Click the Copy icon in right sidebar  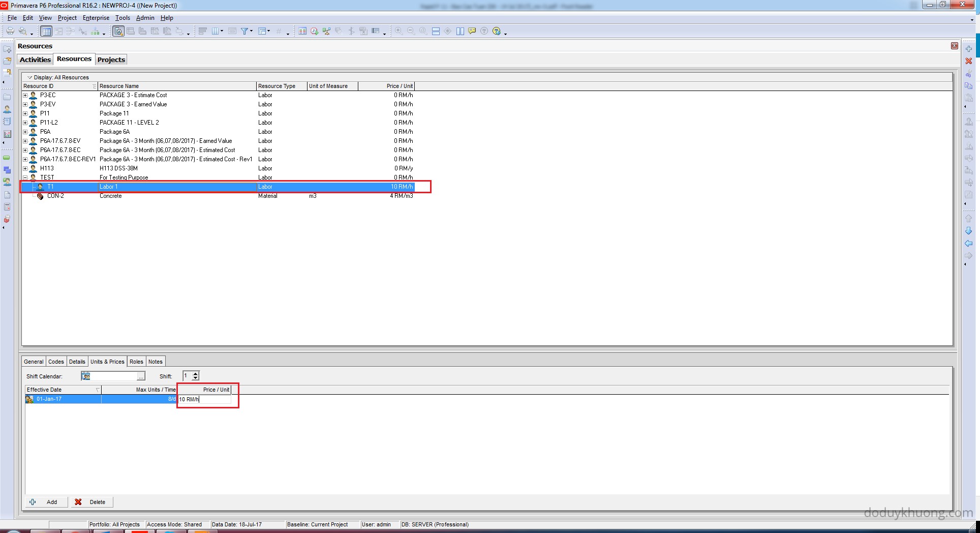pos(969,86)
